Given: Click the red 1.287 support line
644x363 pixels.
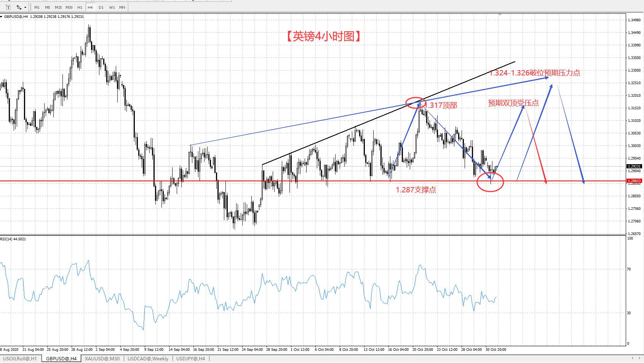Looking at the screenshot, I should click(x=312, y=181).
